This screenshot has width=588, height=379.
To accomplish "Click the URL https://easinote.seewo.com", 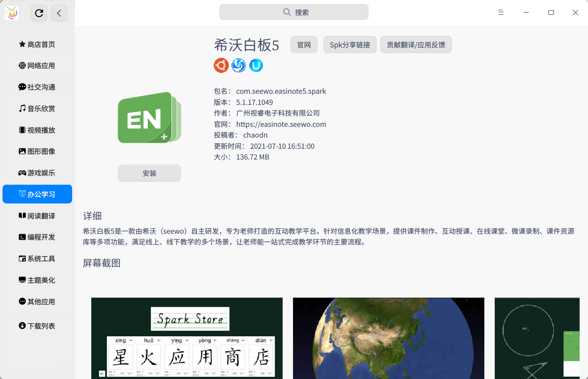I will 281,124.
